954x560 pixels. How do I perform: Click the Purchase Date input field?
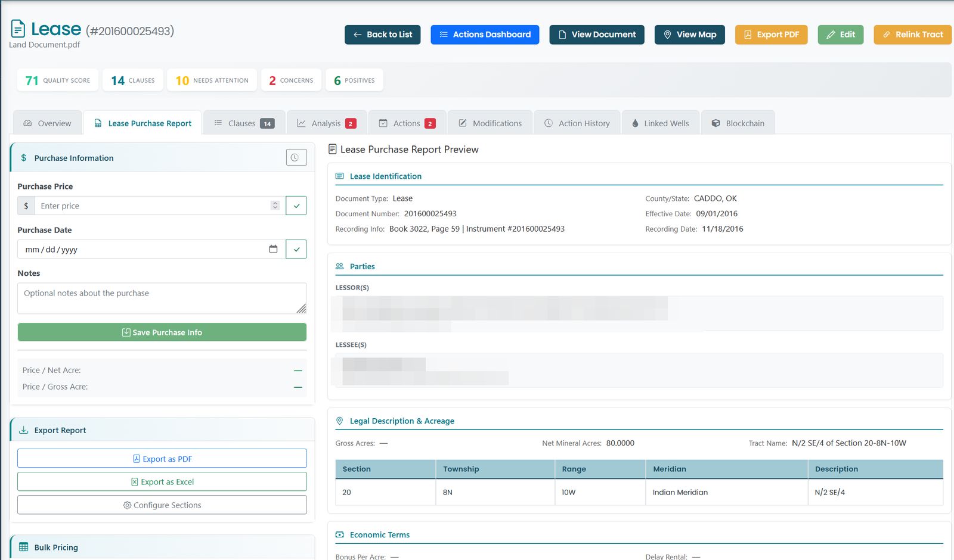(151, 249)
